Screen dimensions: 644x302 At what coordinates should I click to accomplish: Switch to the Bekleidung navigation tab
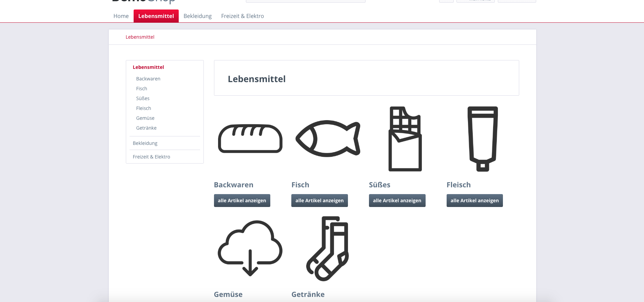click(197, 16)
